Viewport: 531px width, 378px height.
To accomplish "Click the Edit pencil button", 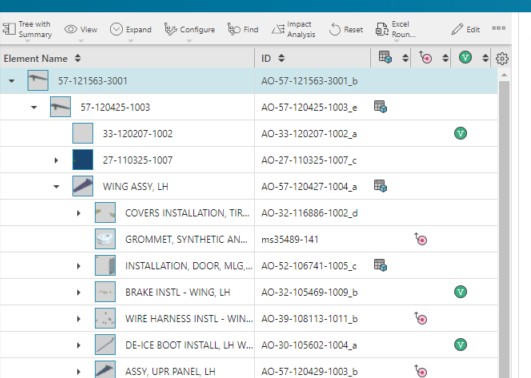I will [x=466, y=30].
